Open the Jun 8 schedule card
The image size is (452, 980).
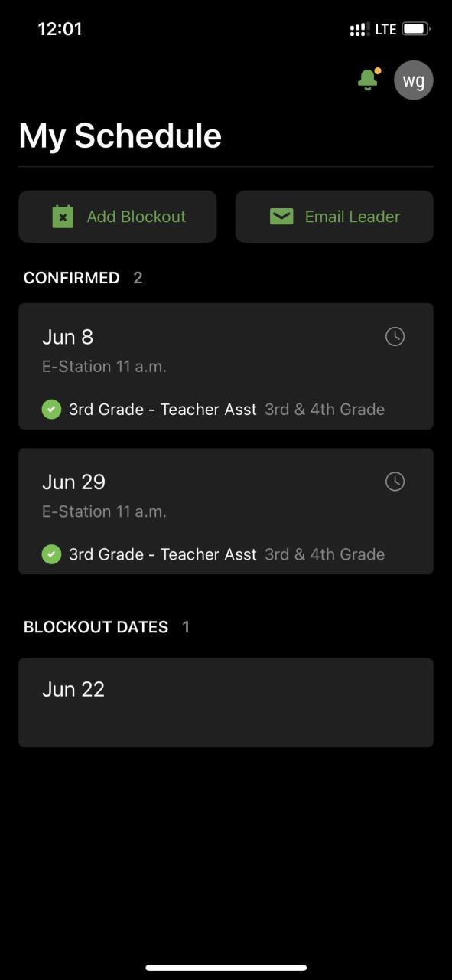coord(226,366)
